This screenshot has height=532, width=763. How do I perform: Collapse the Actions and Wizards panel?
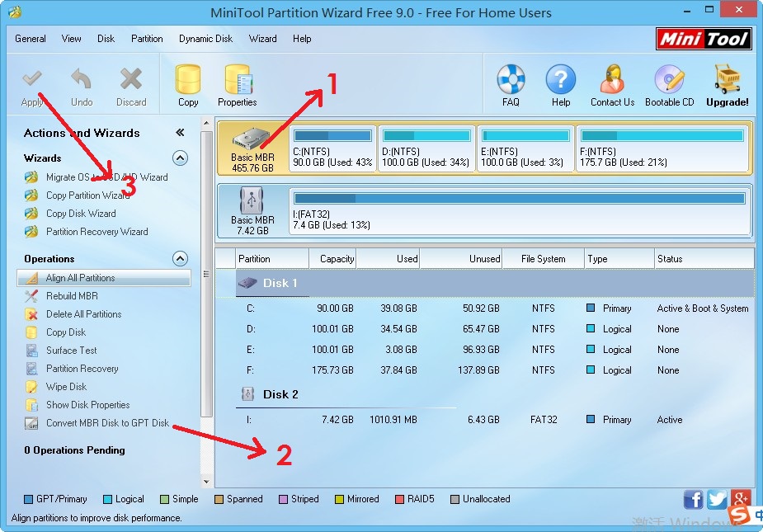click(180, 133)
